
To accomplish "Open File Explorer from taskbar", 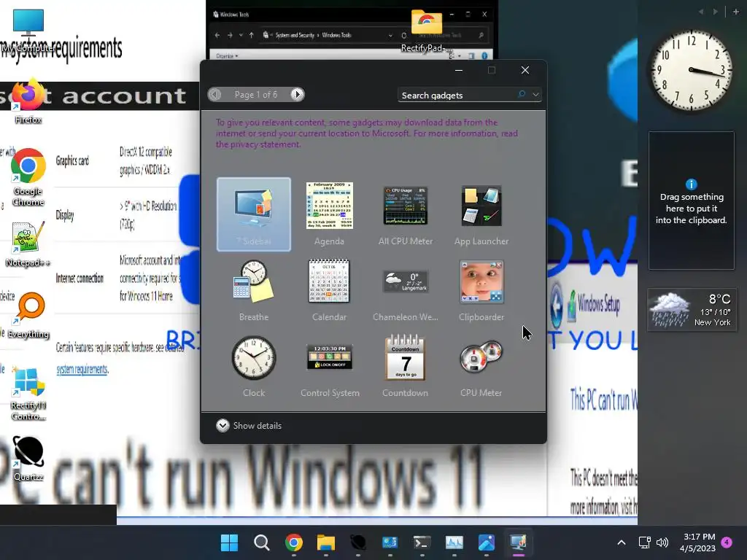I will pos(326,542).
